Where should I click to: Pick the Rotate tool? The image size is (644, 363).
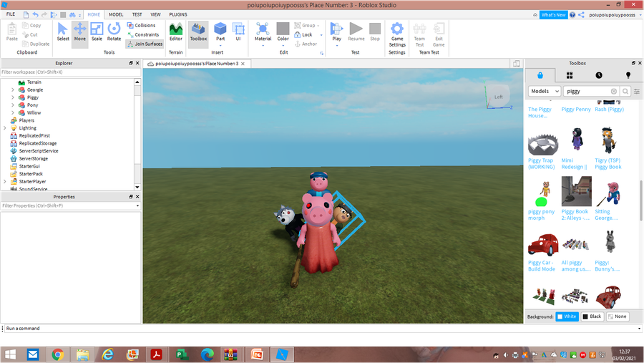pyautogui.click(x=114, y=32)
